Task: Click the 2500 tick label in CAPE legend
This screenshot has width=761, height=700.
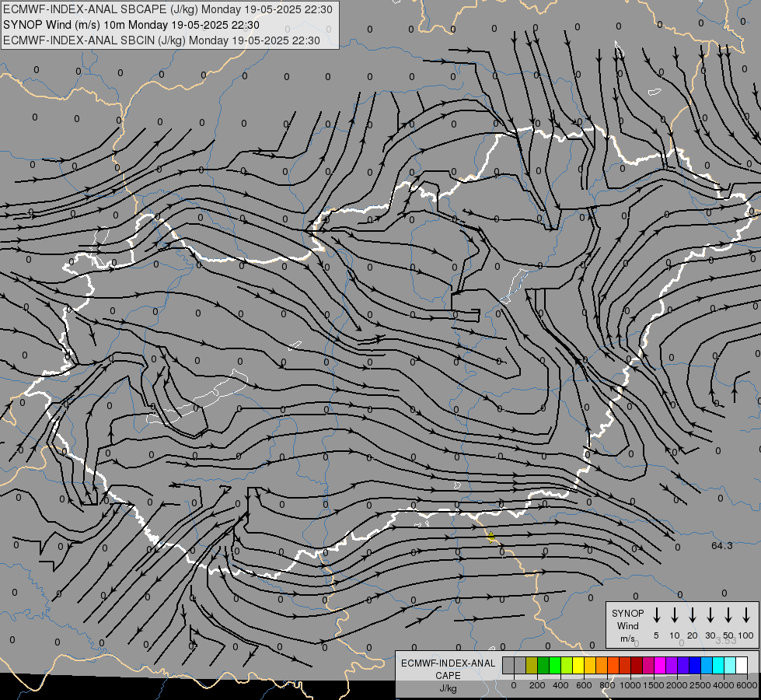Action: click(x=700, y=685)
